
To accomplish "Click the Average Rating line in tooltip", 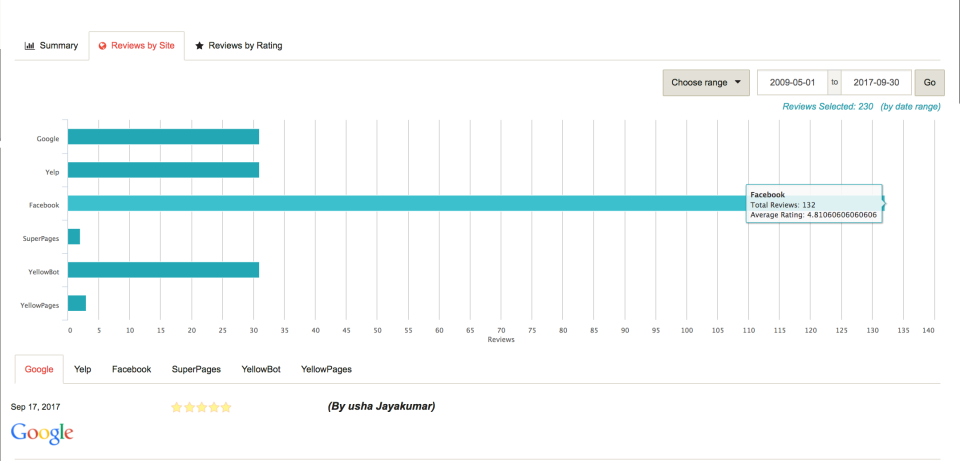I will pyautogui.click(x=812, y=215).
